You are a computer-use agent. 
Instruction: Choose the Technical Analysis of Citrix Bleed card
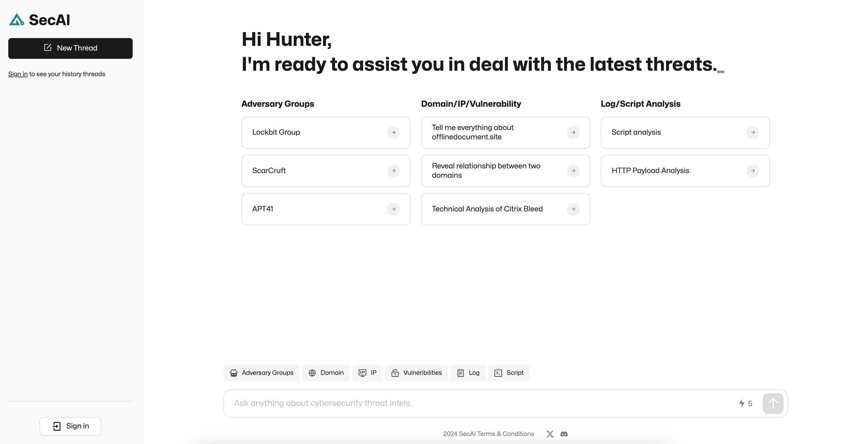[506, 209]
